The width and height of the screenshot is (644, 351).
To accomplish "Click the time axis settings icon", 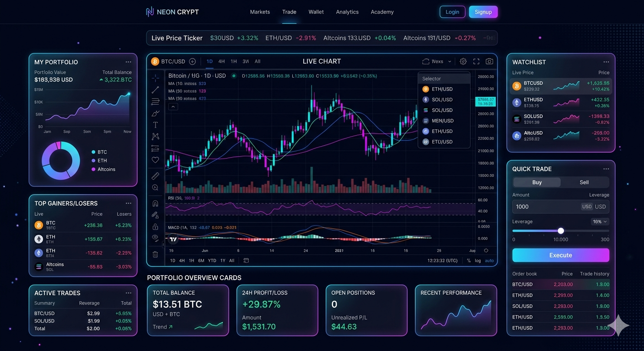I will pos(486,250).
